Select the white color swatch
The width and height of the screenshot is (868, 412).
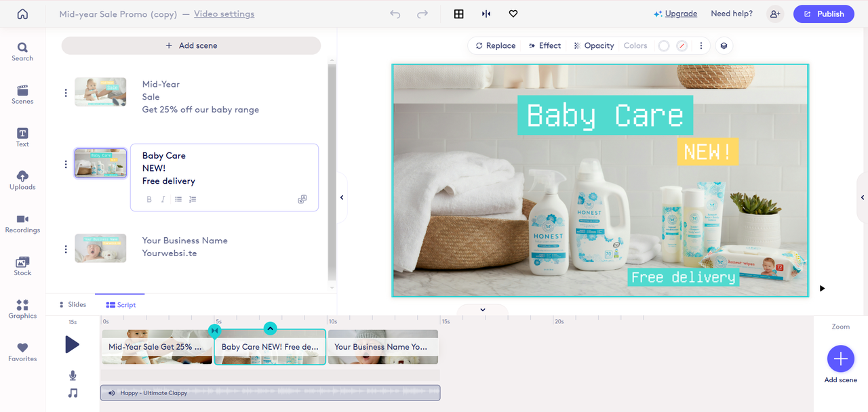[664, 45]
